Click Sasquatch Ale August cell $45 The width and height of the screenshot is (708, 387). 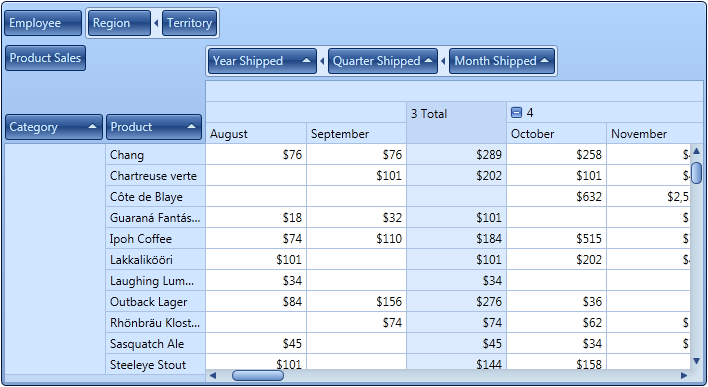[256, 344]
